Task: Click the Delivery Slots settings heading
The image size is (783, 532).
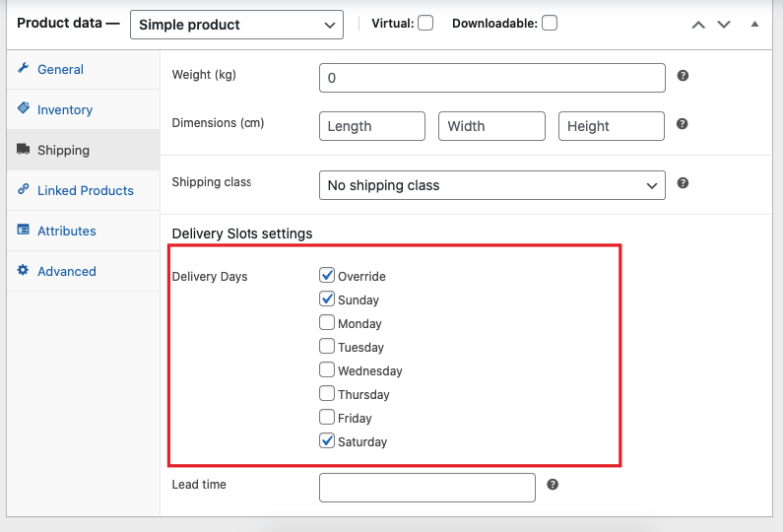Action: pos(242,233)
